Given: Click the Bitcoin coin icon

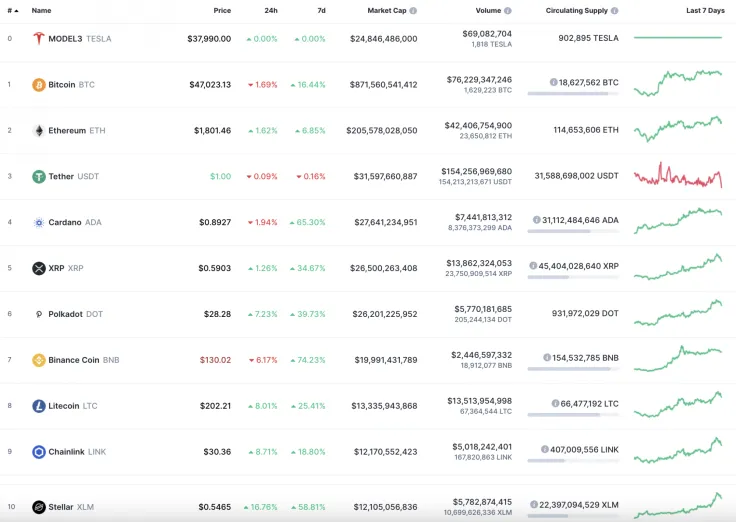Looking at the screenshot, I should [x=38, y=84].
